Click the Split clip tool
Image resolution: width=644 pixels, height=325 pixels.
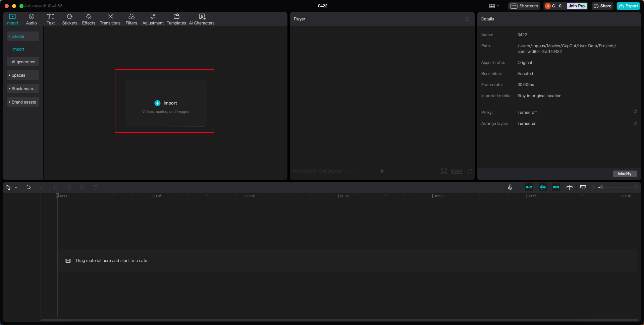pyautogui.click(x=55, y=187)
